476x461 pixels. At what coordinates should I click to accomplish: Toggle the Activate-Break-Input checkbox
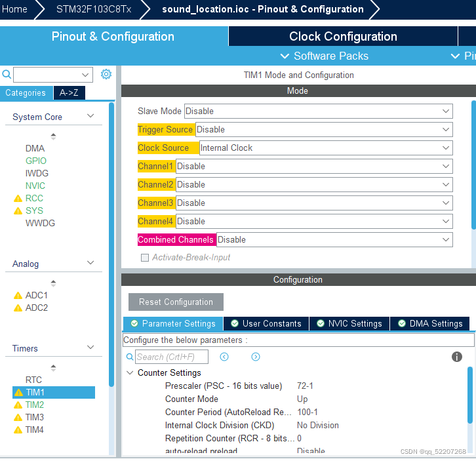tap(145, 258)
